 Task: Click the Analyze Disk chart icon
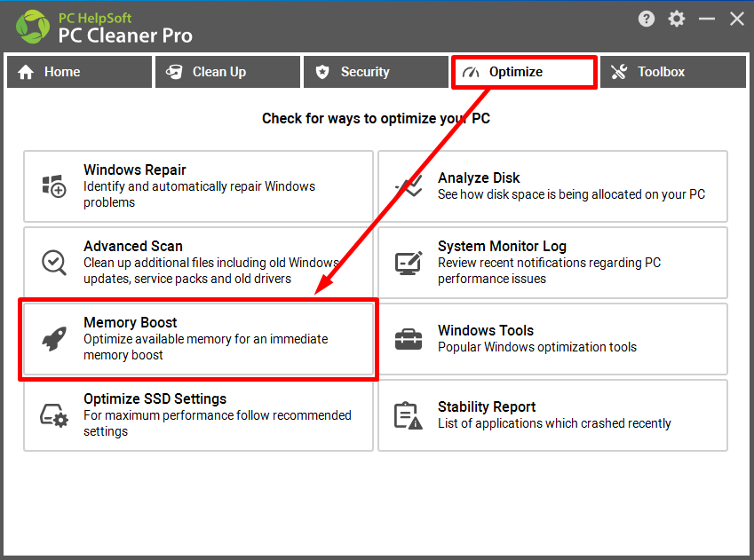pyautogui.click(x=409, y=186)
